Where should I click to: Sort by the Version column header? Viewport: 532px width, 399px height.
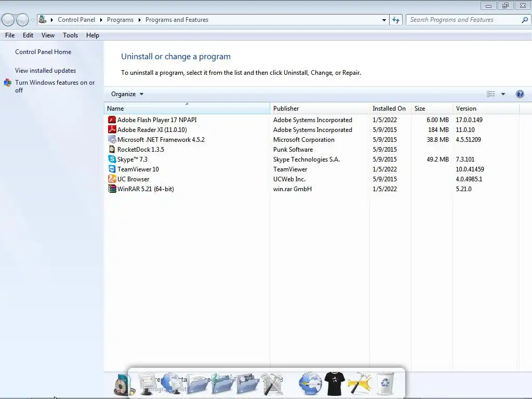coord(486,108)
